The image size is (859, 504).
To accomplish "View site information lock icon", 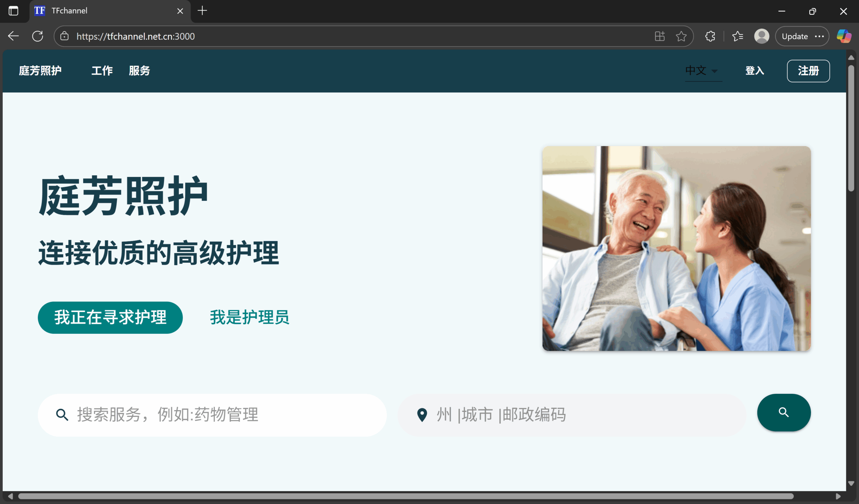I will click(x=64, y=36).
